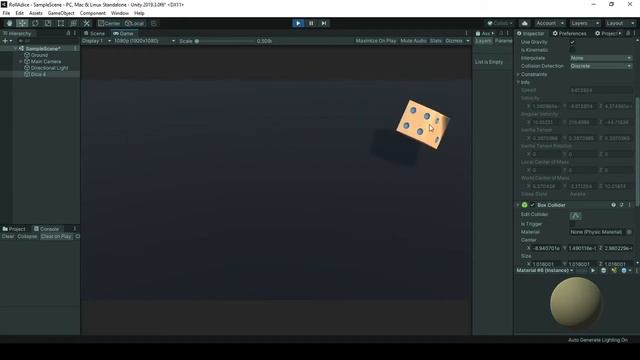The height and width of the screenshot is (360, 640).
Task: Select the Move tool
Action: [x=22, y=23]
